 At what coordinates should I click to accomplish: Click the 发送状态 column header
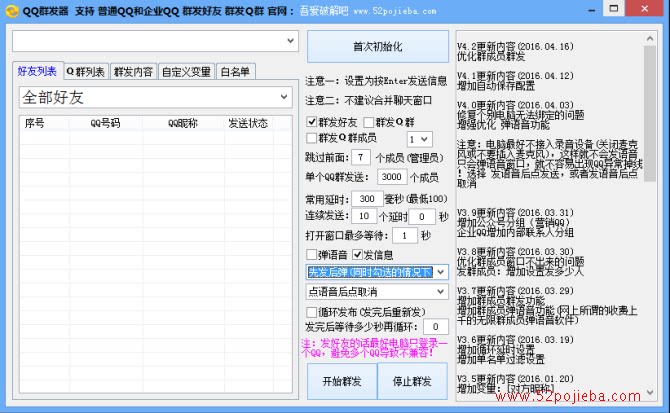[248, 123]
